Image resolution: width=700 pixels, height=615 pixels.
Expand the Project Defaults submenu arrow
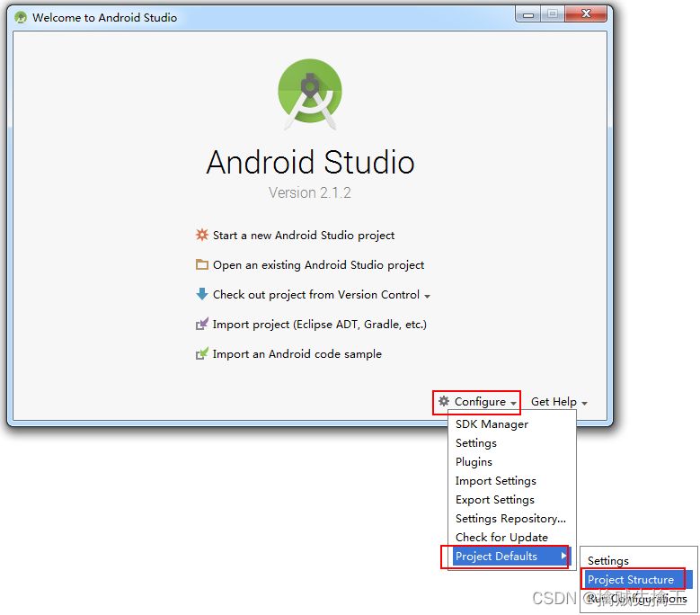point(563,556)
